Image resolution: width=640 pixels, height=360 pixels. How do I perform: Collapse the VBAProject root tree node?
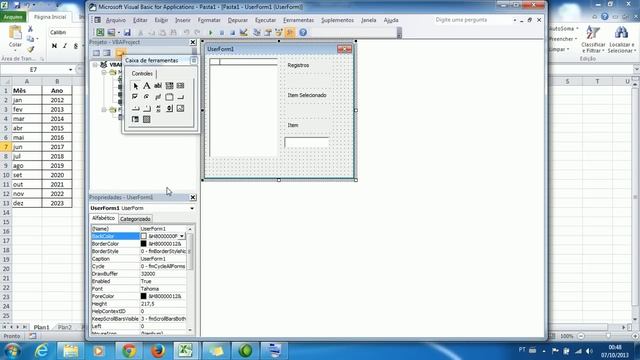coord(95,64)
